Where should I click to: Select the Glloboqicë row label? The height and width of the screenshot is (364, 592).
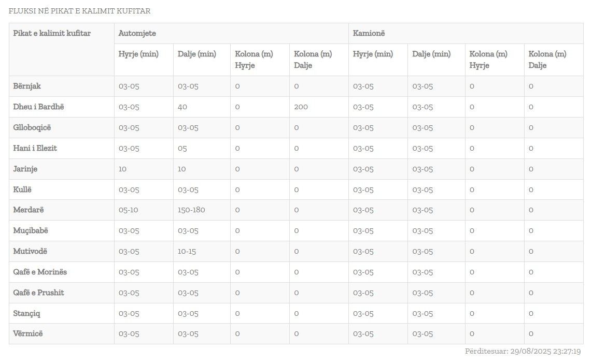point(32,127)
